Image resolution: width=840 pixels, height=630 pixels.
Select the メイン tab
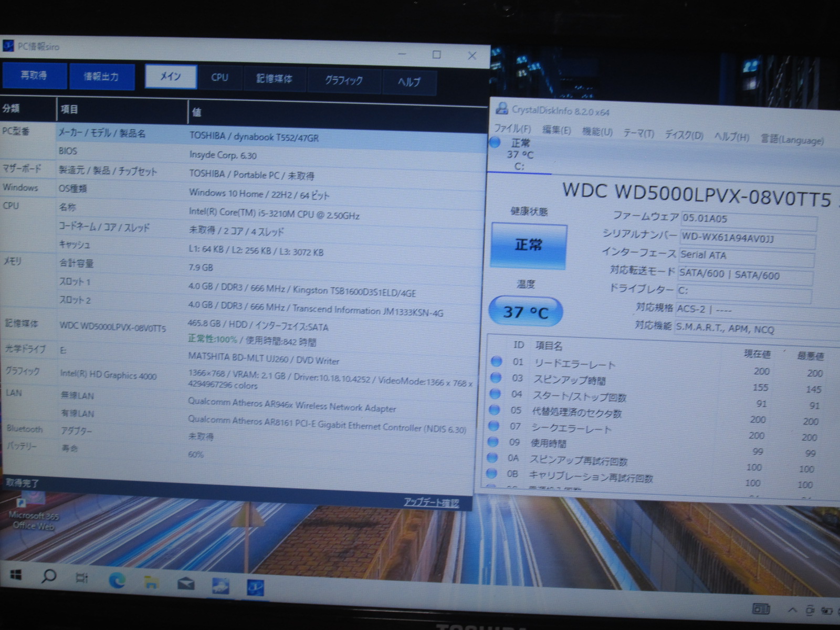(x=171, y=77)
